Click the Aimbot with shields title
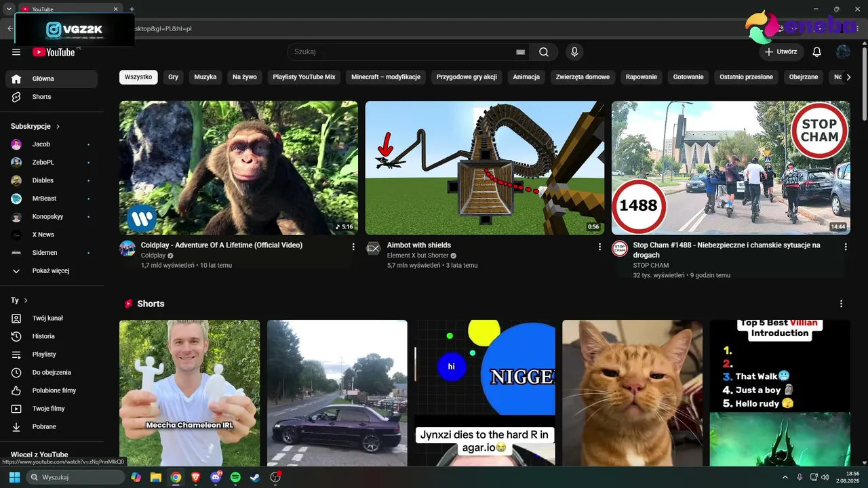This screenshot has height=488, width=868. 419,245
